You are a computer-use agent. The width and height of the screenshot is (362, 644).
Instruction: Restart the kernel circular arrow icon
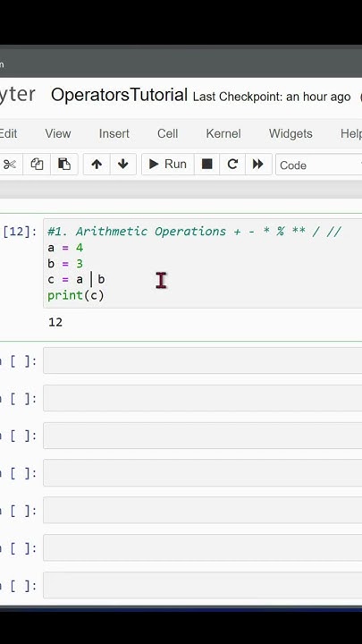232,165
